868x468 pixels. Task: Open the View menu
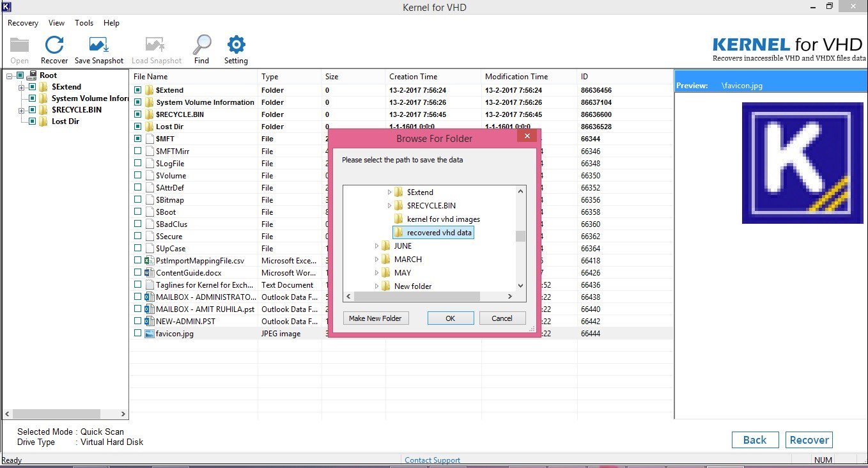click(x=56, y=23)
